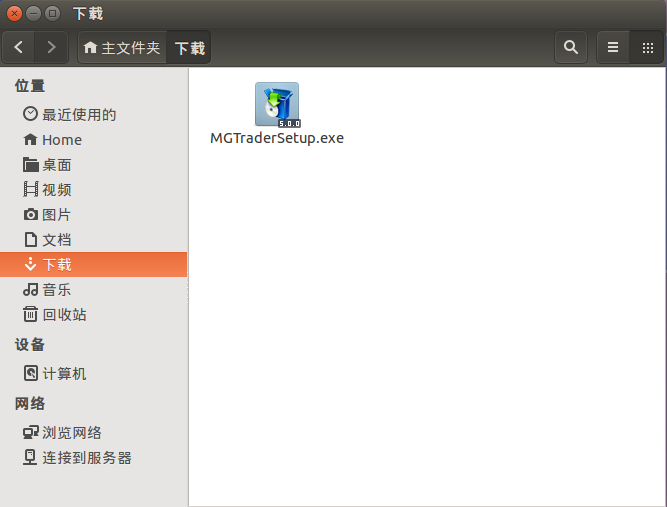This screenshot has width=667, height=507.
Task: Click 浏览网络 in sidebar
Action: point(71,433)
